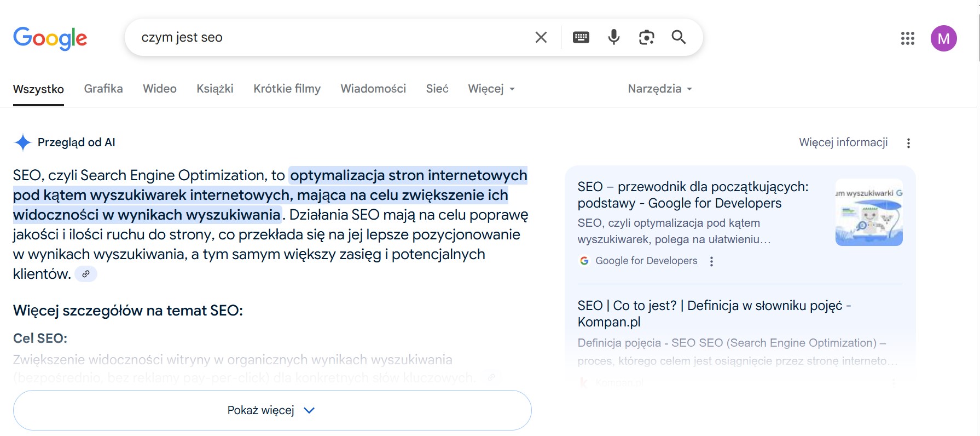Click the Cel SEO subheading
This screenshot has height=436, width=980.
pos(40,339)
